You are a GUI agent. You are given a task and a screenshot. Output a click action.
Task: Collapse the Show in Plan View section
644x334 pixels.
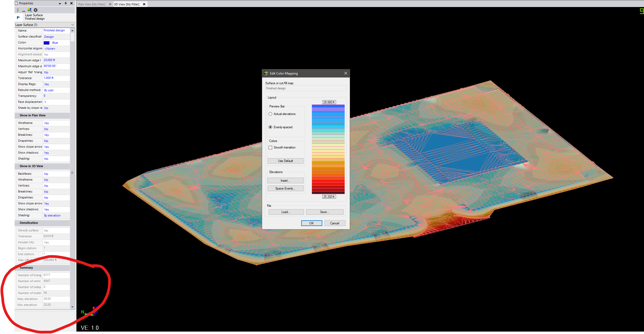pyautogui.click(x=17, y=116)
